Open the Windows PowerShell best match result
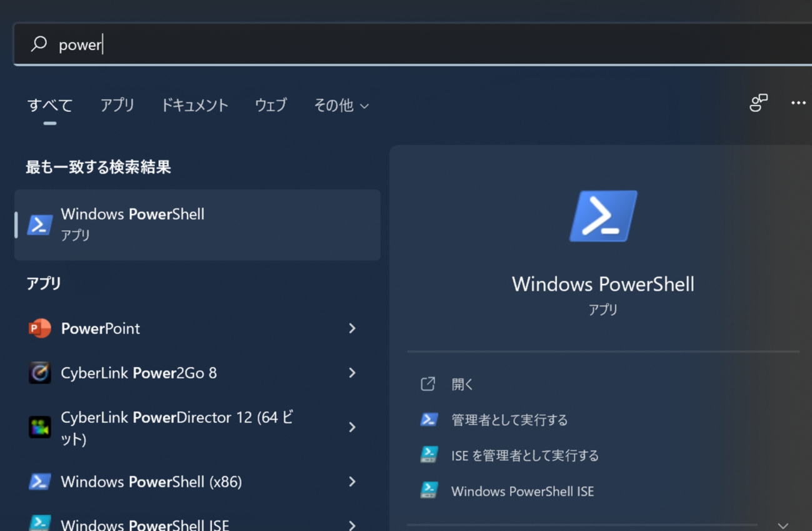Viewport: 812px width, 531px height. pyautogui.click(x=198, y=225)
